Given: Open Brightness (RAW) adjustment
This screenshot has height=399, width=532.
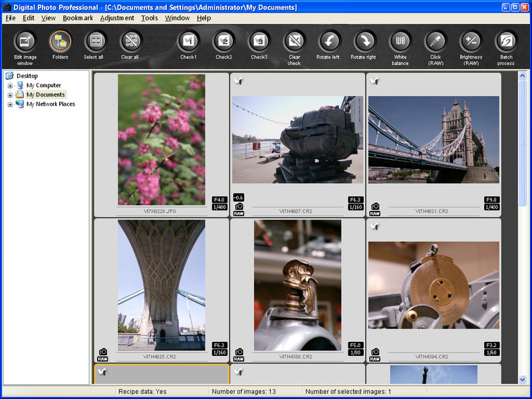Looking at the screenshot, I should [471, 41].
